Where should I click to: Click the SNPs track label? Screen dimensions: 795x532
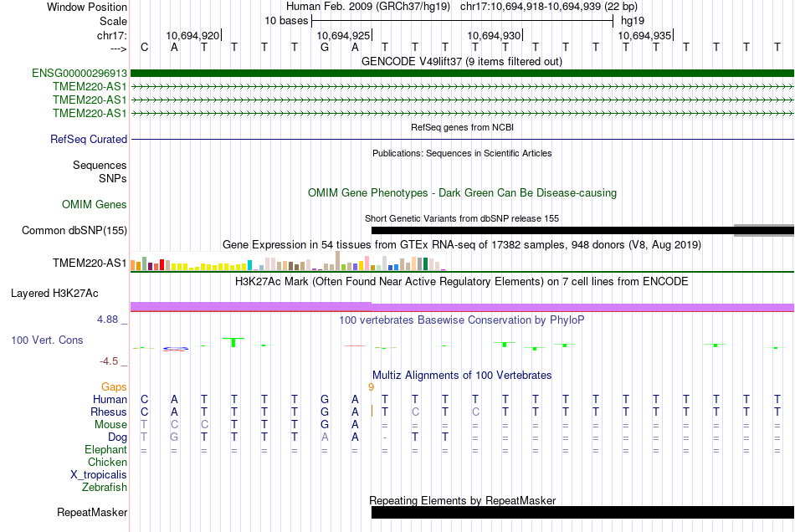(113, 178)
